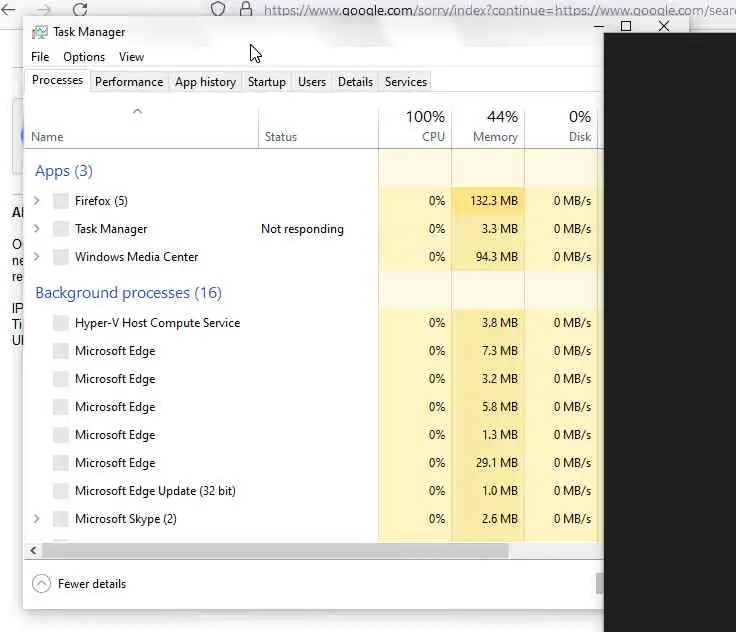Open the Options menu

click(84, 57)
